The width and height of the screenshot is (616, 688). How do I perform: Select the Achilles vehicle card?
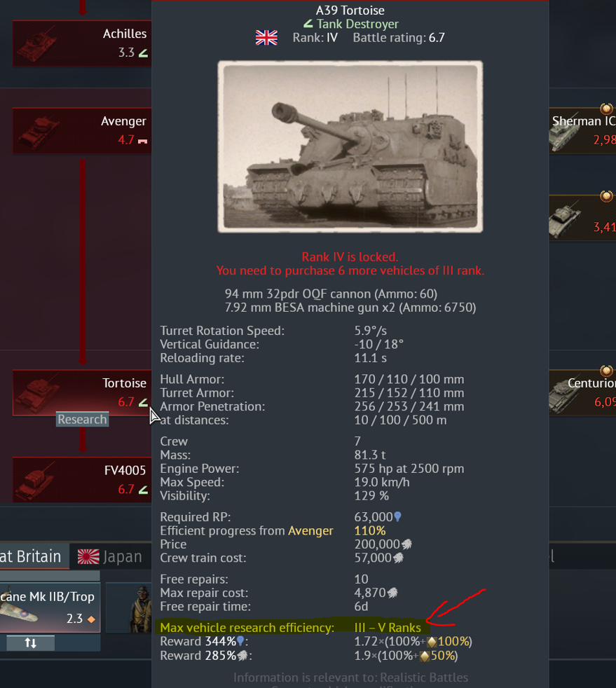tap(82, 43)
